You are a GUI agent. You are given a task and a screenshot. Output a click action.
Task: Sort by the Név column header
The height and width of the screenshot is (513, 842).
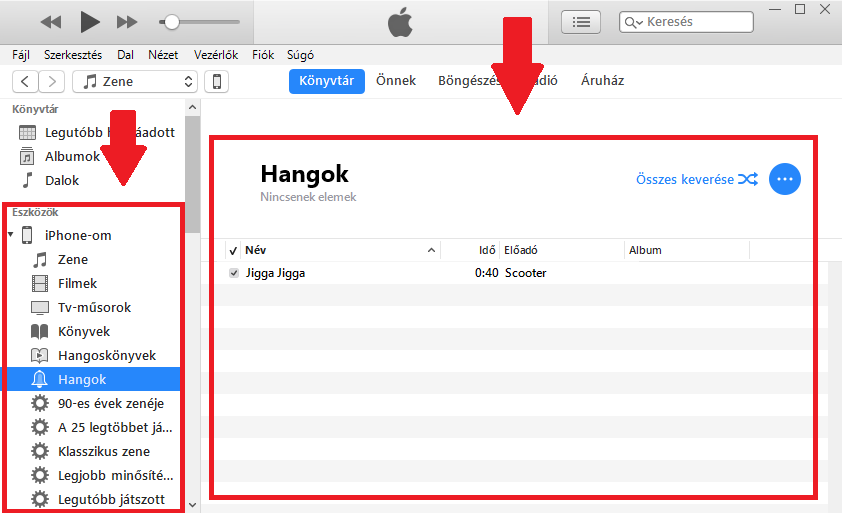pyautogui.click(x=340, y=250)
